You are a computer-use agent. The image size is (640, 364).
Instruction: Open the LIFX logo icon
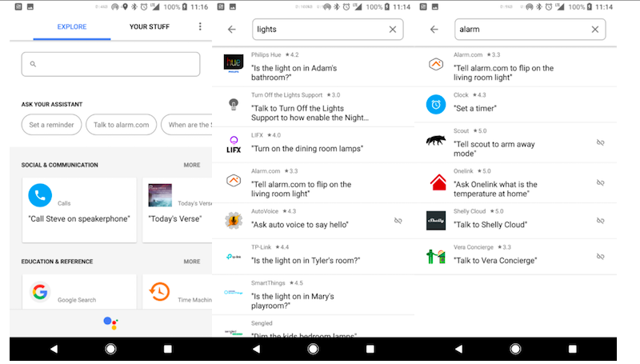[x=234, y=145]
